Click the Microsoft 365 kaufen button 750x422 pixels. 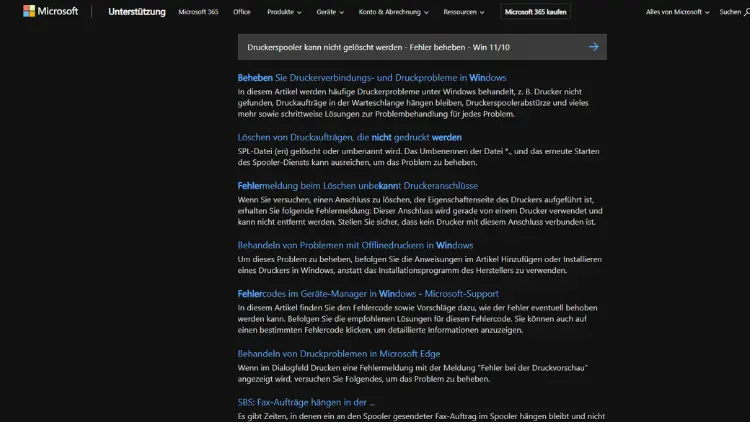pos(535,12)
